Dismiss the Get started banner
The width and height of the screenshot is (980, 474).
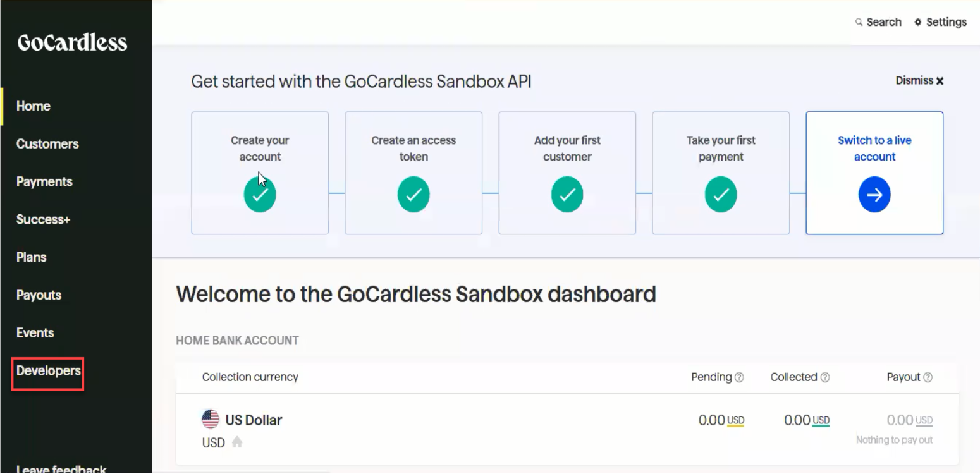919,81
